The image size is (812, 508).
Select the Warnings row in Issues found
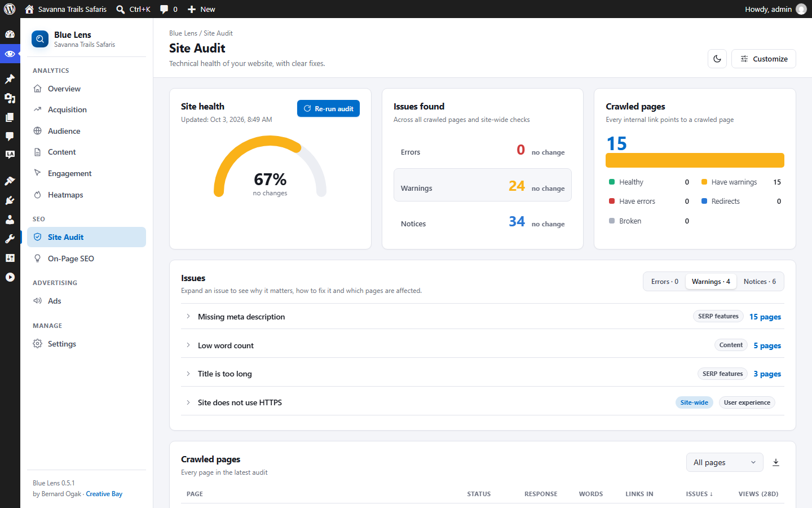point(483,185)
